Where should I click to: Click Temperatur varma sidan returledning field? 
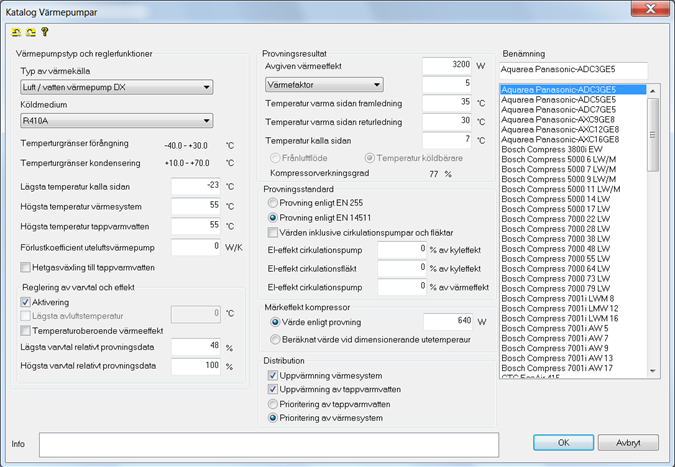[447, 122]
